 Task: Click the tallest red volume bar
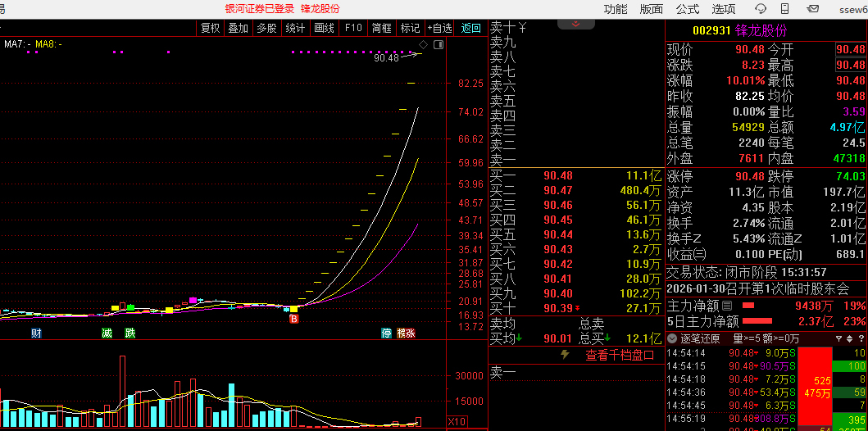point(122,392)
